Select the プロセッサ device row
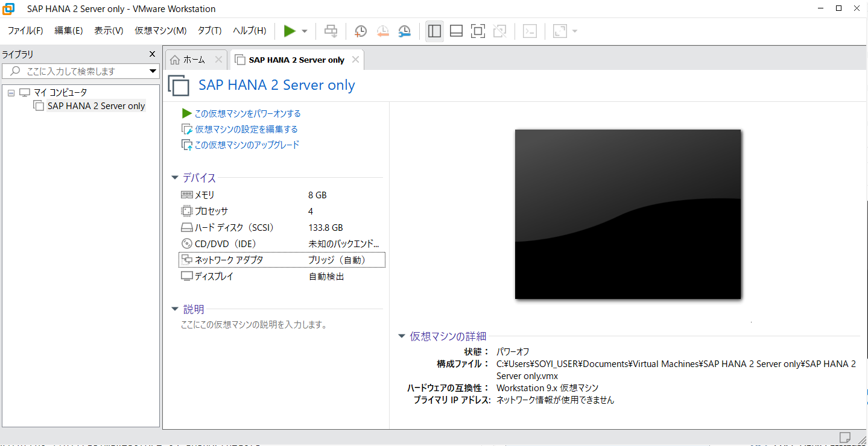The width and height of the screenshot is (868, 446). (x=282, y=212)
